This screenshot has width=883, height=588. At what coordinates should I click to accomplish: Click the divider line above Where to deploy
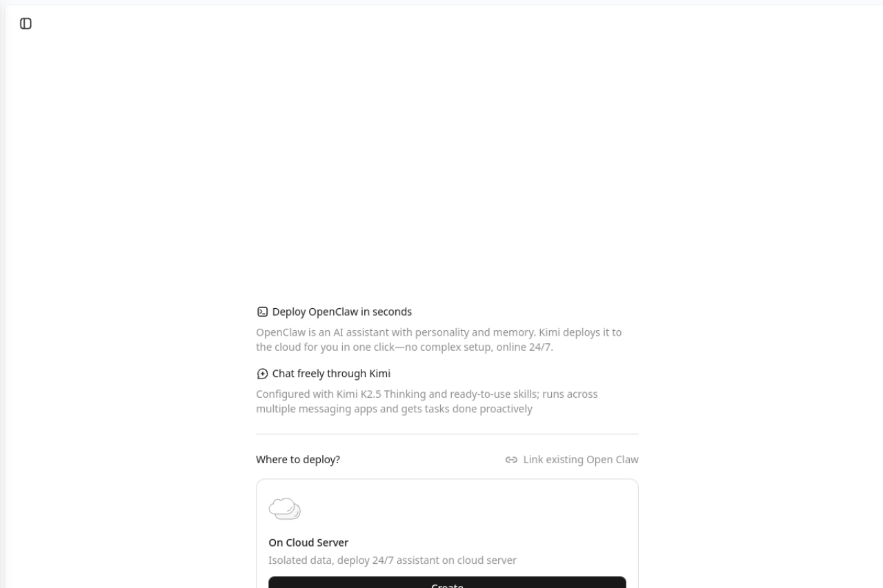pyautogui.click(x=447, y=434)
